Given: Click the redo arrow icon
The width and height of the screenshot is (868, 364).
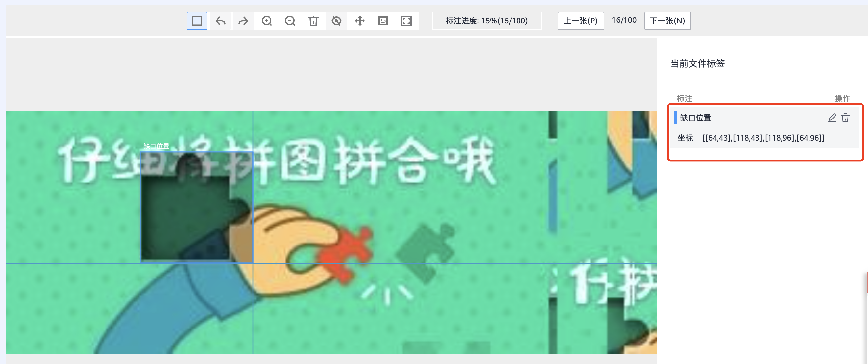Looking at the screenshot, I should pos(243,21).
